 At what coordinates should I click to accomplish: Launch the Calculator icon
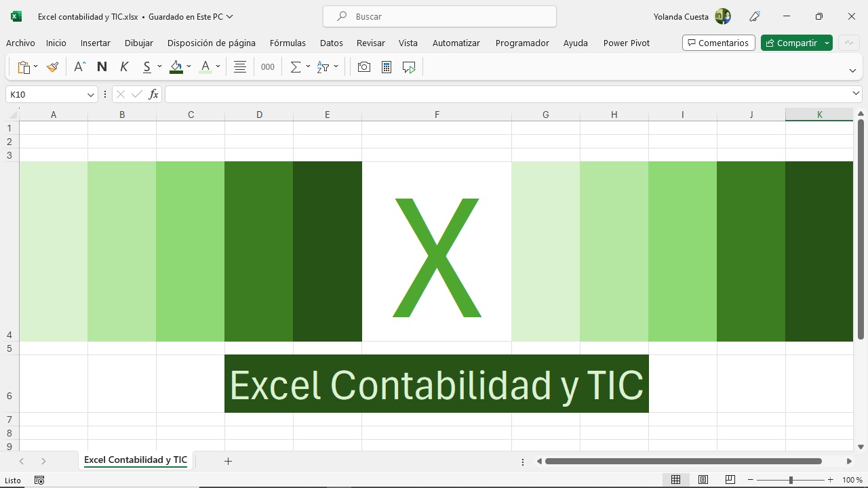pyautogui.click(x=387, y=67)
